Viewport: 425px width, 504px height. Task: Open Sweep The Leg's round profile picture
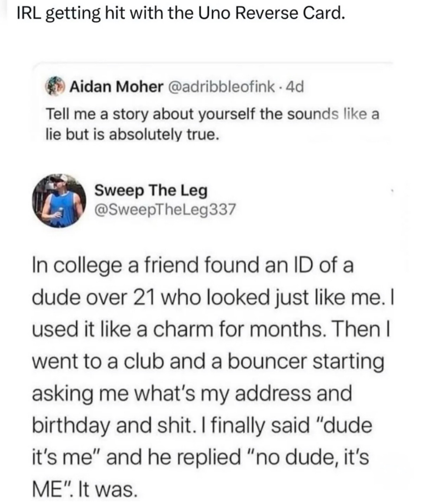pos(59,200)
